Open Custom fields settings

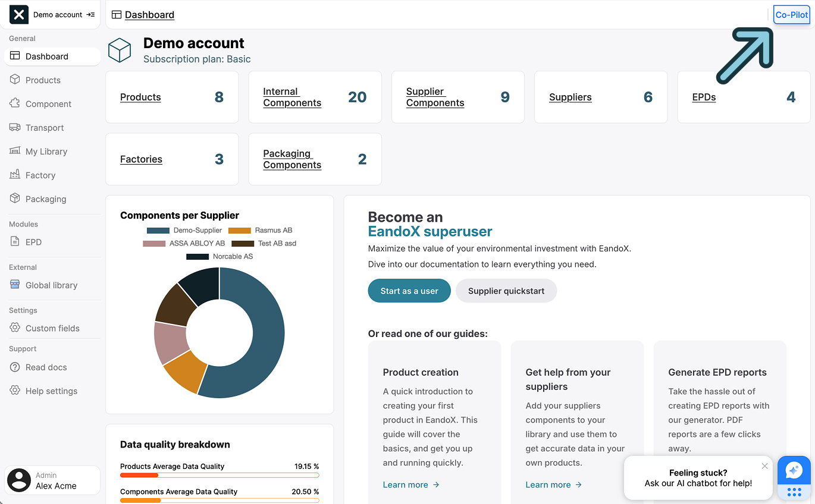click(53, 328)
